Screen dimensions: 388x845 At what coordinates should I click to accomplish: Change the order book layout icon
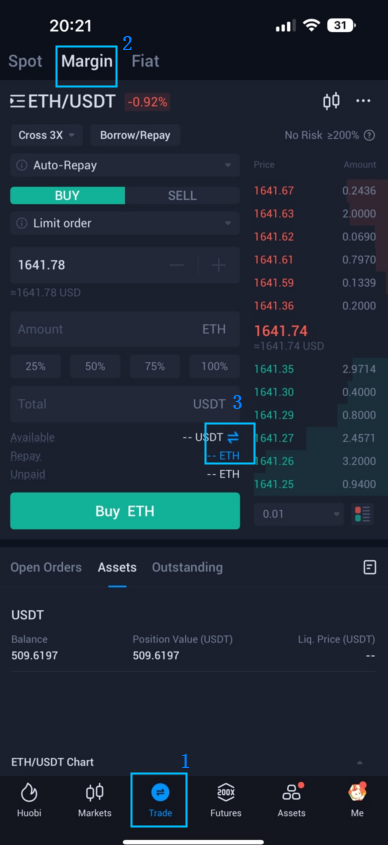click(363, 514)
